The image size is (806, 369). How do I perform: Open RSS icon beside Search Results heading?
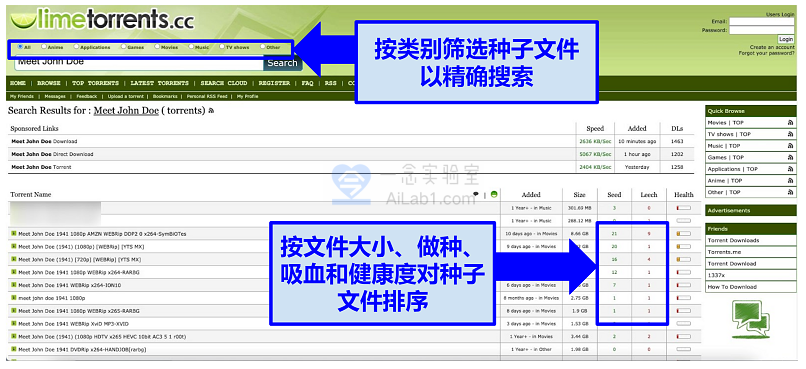click(211, 110)
